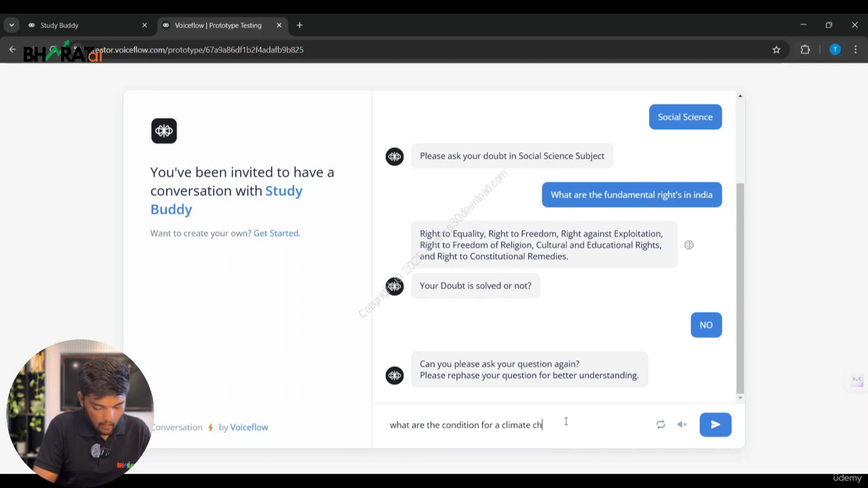Click the Social Science message bubble
This screenshot has width=868, height=488.
click(685, 117)
